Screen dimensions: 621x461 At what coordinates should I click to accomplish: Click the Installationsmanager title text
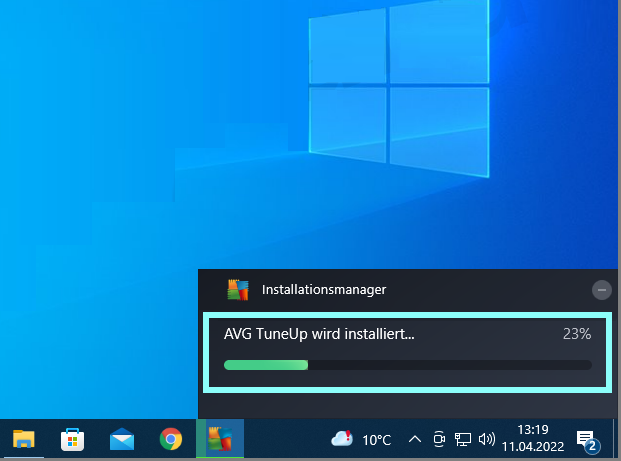[x=324, y=290]
